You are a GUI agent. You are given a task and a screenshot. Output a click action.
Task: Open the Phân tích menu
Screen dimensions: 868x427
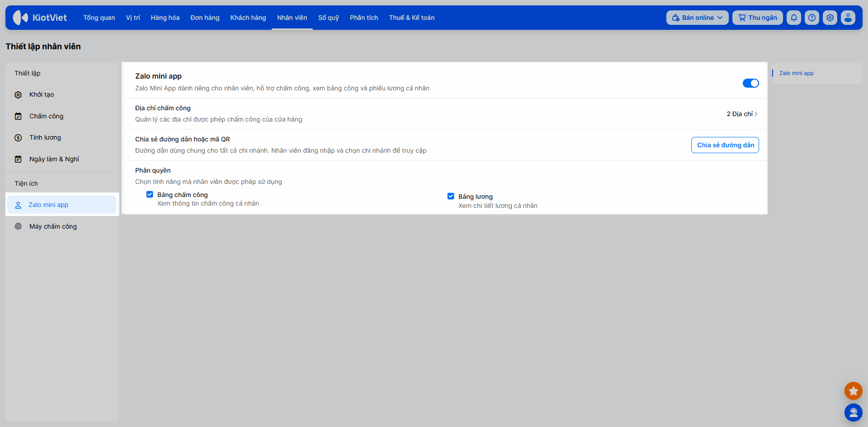(x=364, y=18)
